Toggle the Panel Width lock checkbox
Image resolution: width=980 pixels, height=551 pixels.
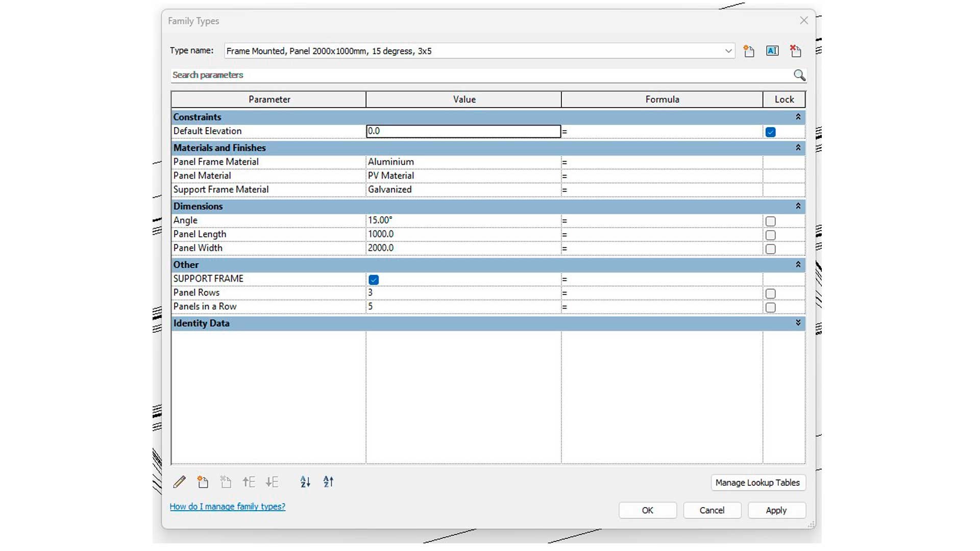pos(771,249)
